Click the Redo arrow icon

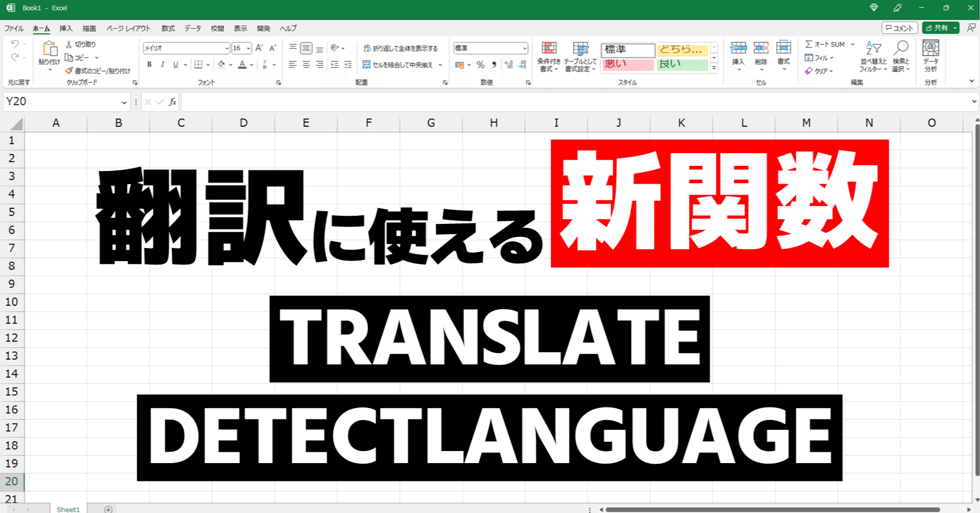tap(15, 57)
